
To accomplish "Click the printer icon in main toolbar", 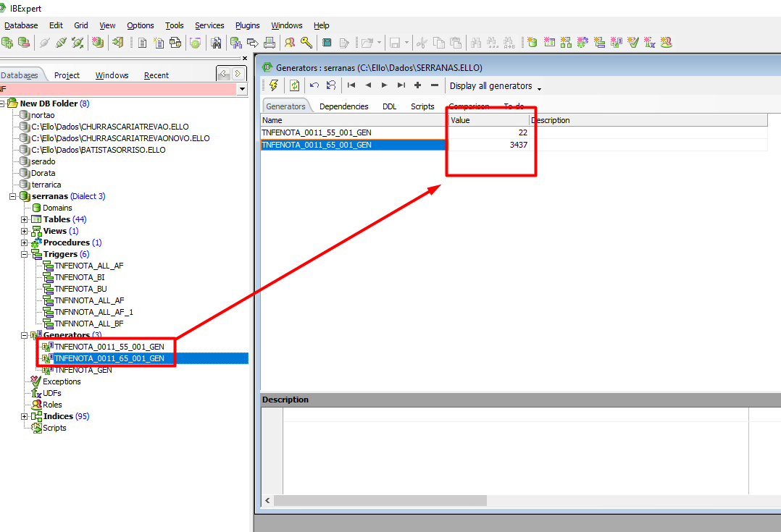I will pyautogui.click(x=270, y=43).
